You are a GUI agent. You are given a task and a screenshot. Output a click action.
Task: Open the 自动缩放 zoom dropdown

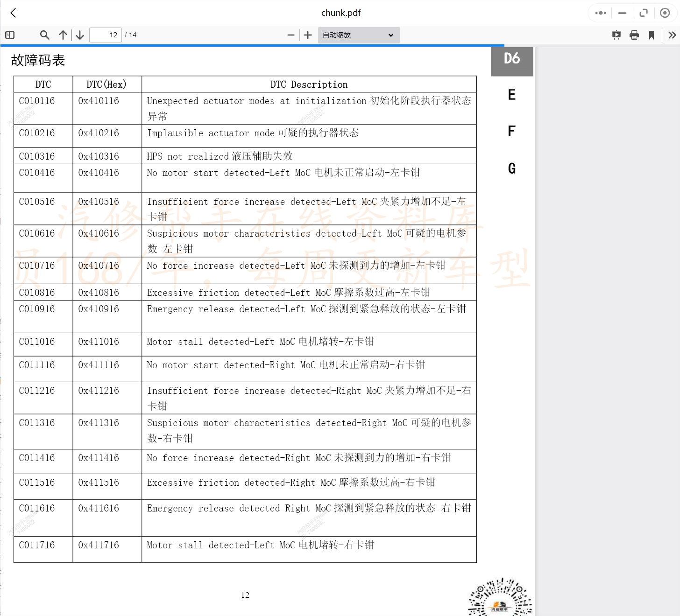pos(358,35)
